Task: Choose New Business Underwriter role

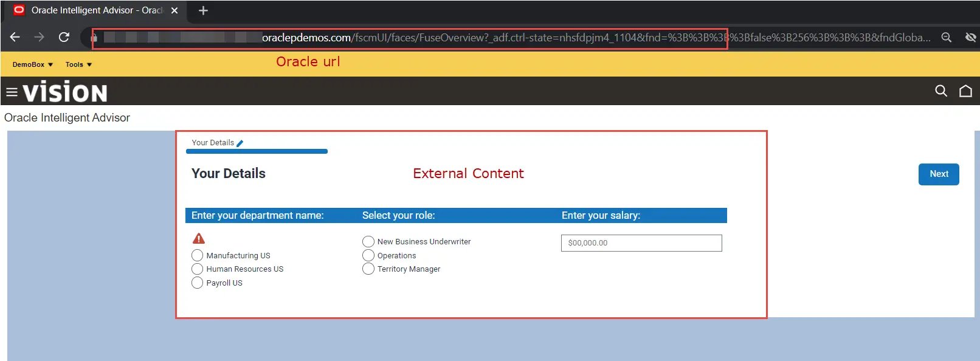Action: (x=368, y=241)
